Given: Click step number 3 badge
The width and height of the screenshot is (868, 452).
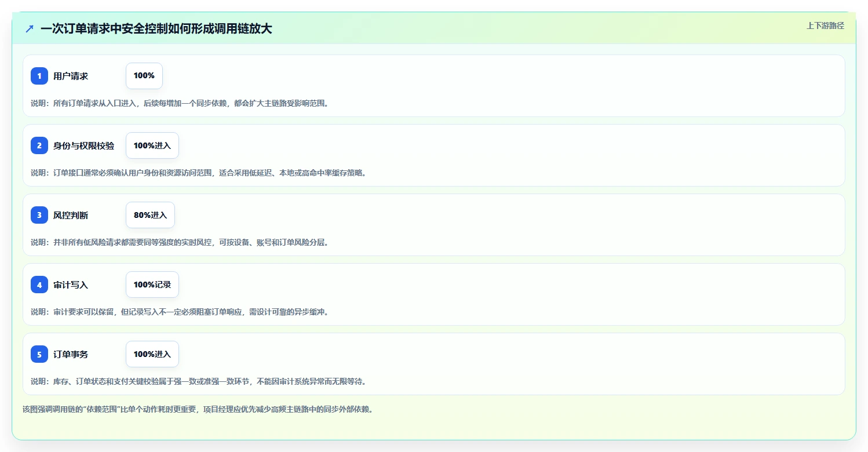Looking at the screenshot, I should point(39,215).
